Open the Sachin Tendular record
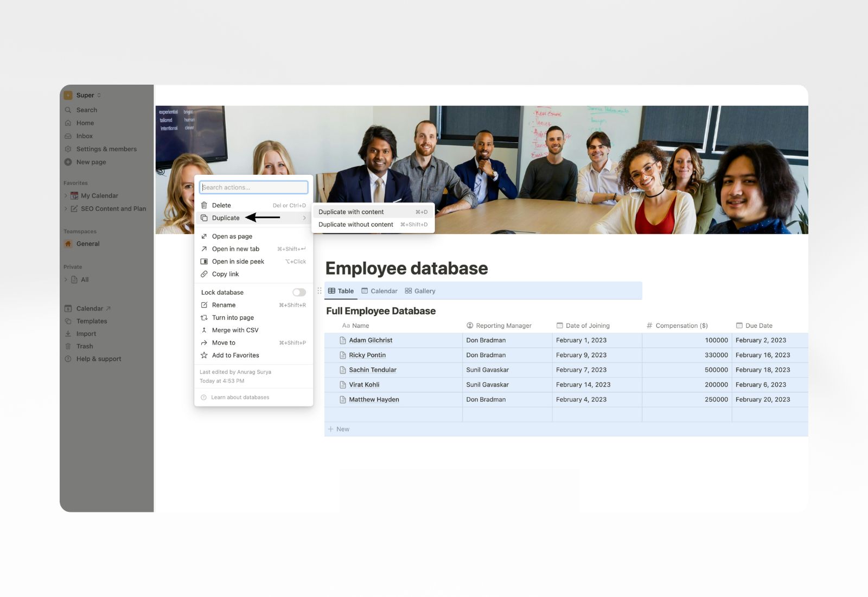868x597 pixels. tap(373, 370)
